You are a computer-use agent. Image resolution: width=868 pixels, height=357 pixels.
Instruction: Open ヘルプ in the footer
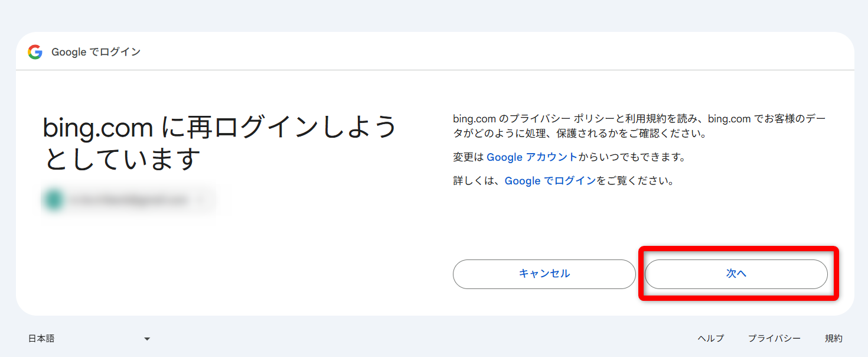(710, 339)
